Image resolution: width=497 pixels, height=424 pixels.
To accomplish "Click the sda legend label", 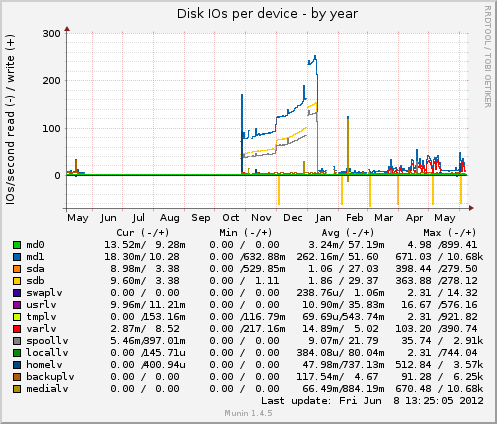I will [35, 269].
